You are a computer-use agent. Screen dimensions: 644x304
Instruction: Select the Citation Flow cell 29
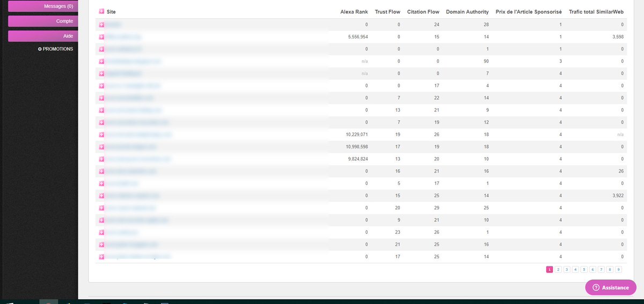[x=437, y=208]
